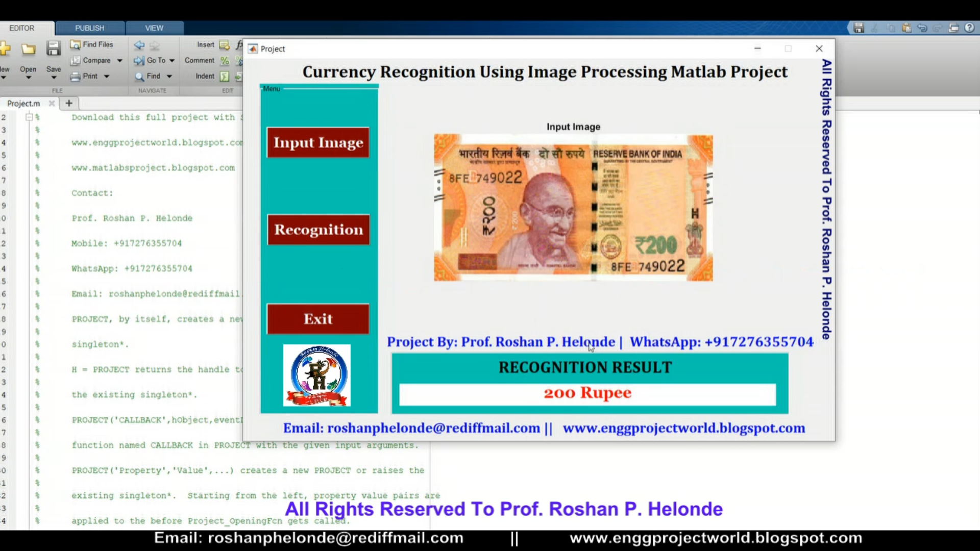Click the quick-access Copy icon

(891, 28)
